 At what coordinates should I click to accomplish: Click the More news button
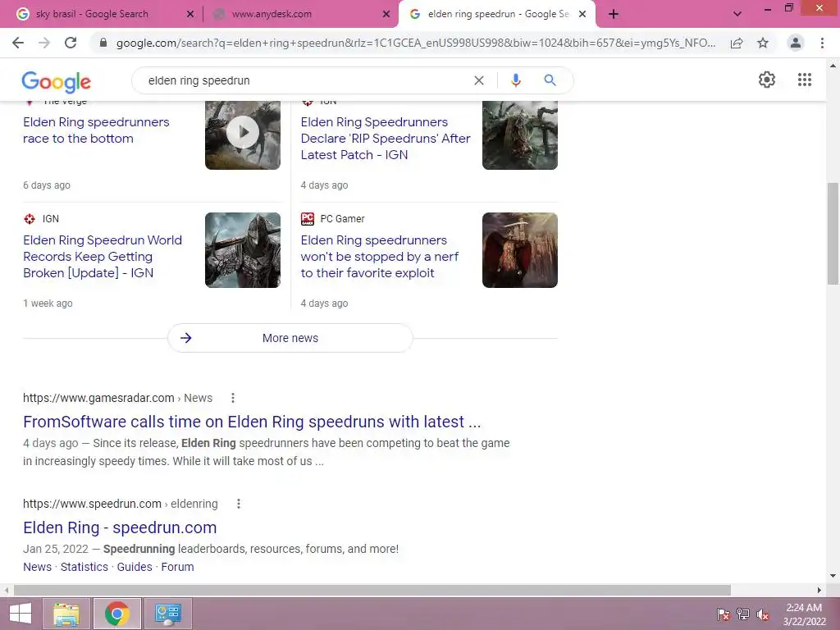290,338
